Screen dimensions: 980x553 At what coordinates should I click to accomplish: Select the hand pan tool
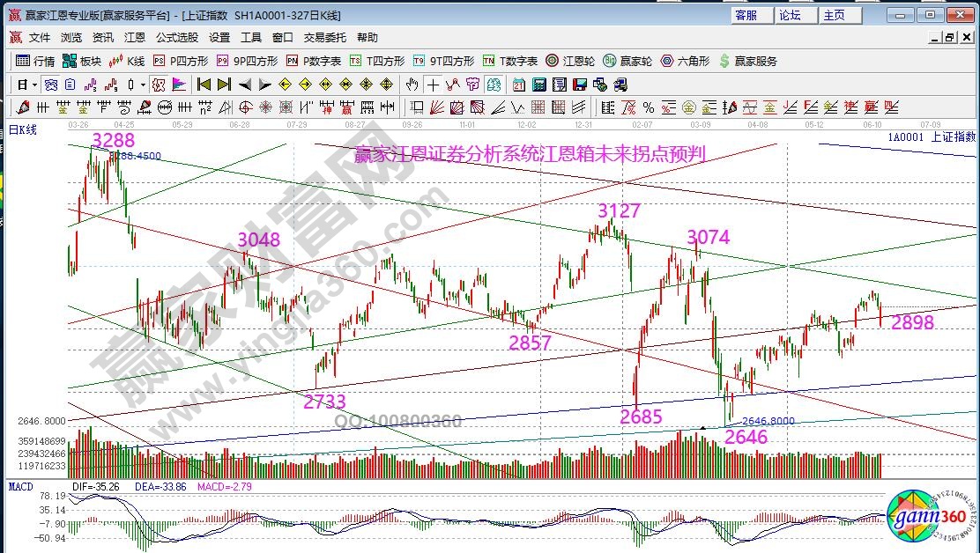[412, 85]
